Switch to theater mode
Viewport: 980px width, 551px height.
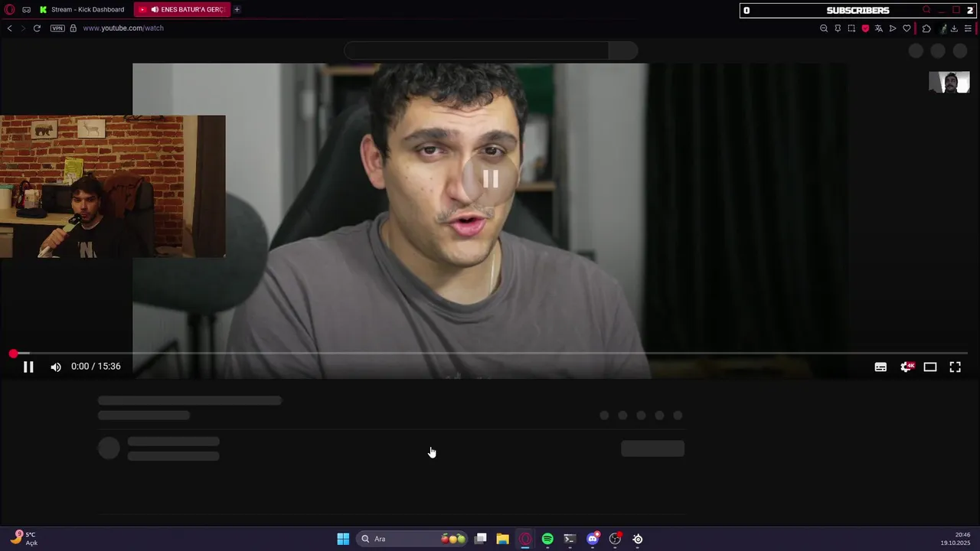point(930,367)
